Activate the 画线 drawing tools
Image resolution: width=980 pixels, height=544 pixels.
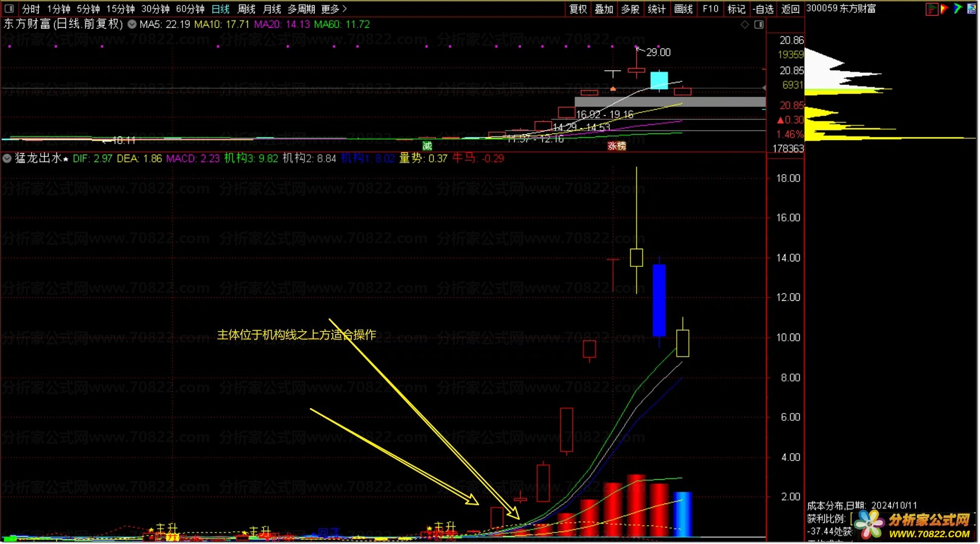[683, 9]
